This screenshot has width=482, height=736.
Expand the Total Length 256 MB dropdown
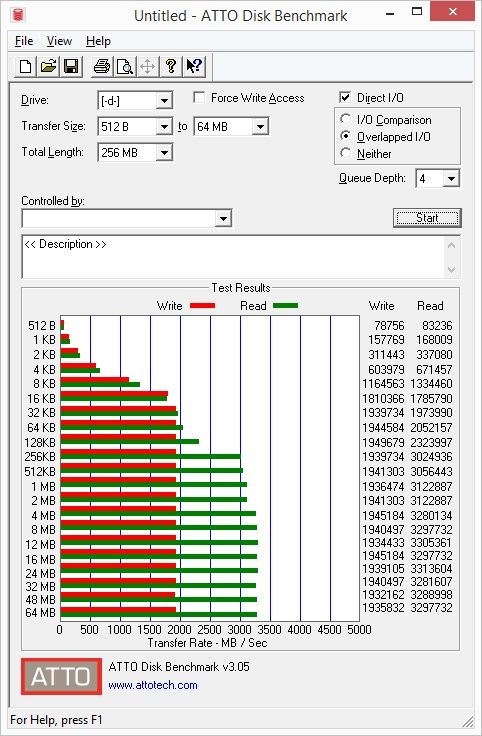pos(164,153)
